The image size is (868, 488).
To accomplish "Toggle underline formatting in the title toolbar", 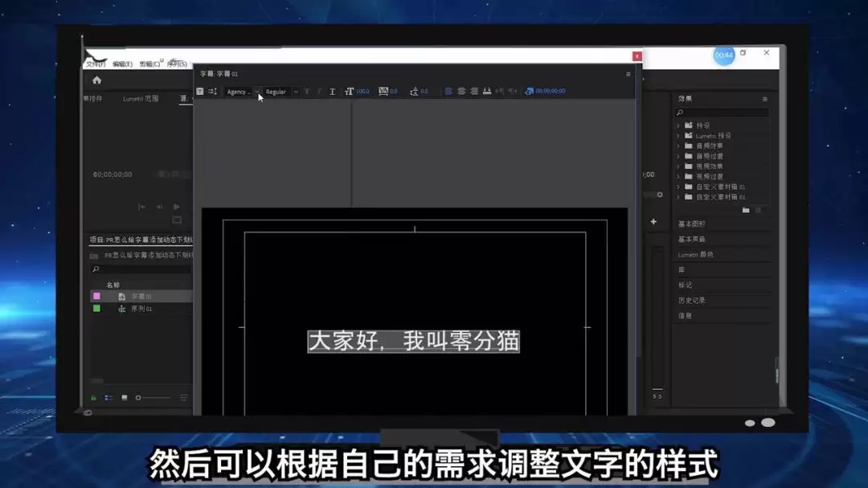I will click(x=332, y=91).
